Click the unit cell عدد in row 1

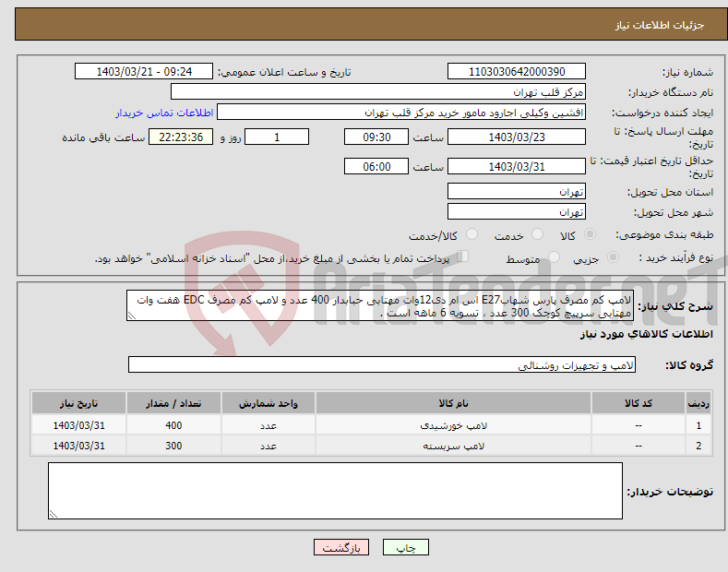pyautogui.click(x=269, y=425)
